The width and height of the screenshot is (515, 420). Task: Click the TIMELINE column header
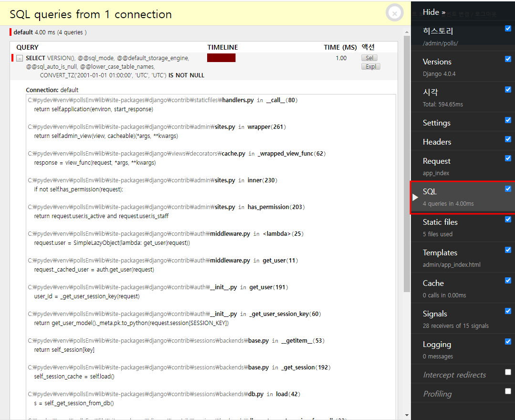click(x=222, y=47)
